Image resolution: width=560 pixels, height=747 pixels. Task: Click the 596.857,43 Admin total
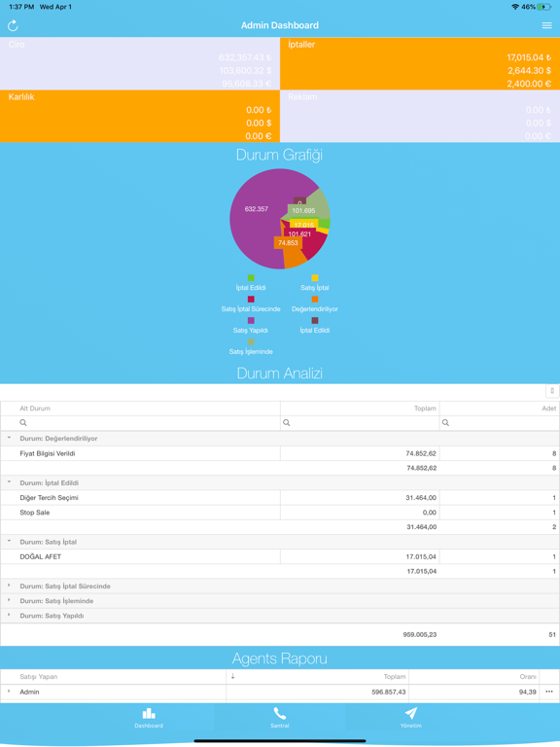[x=389, y=692]
